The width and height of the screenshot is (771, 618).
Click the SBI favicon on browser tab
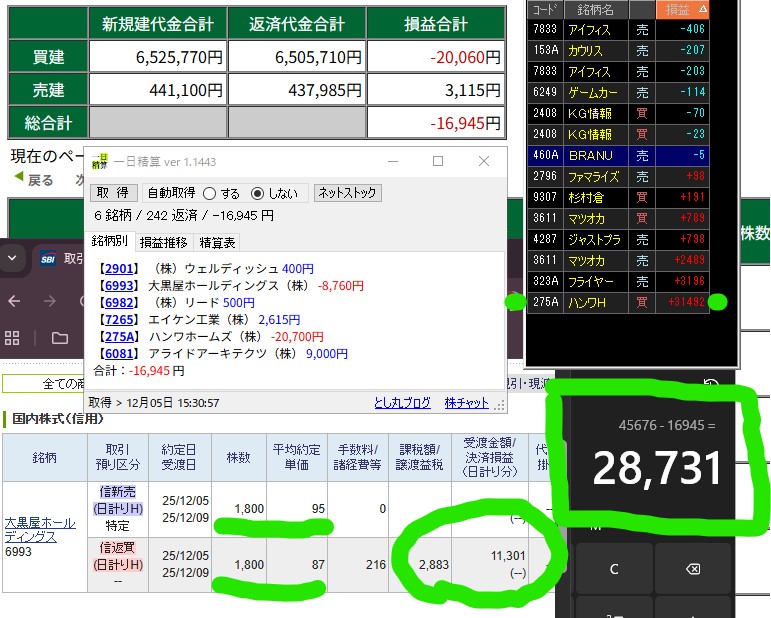click(45, 258)
